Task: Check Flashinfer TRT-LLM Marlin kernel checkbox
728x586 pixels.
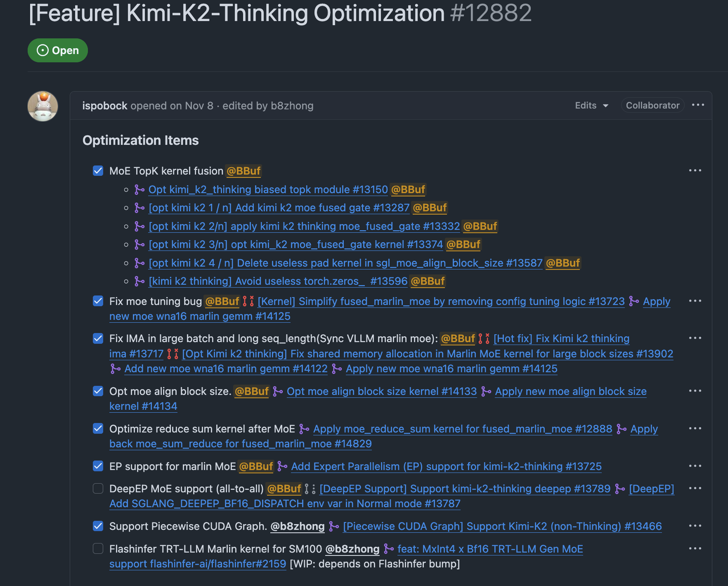Action: pyautogui.click(x=98, y=548)
